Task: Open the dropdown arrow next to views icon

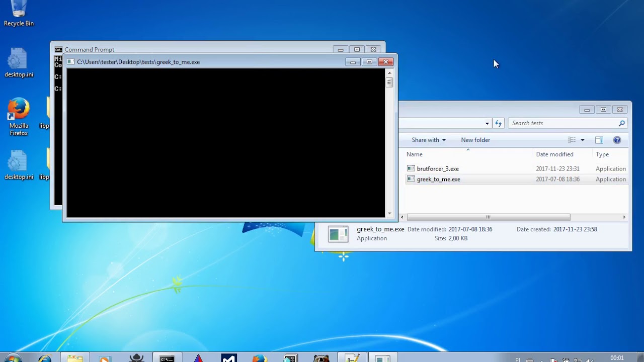Action: click(583, 140)
